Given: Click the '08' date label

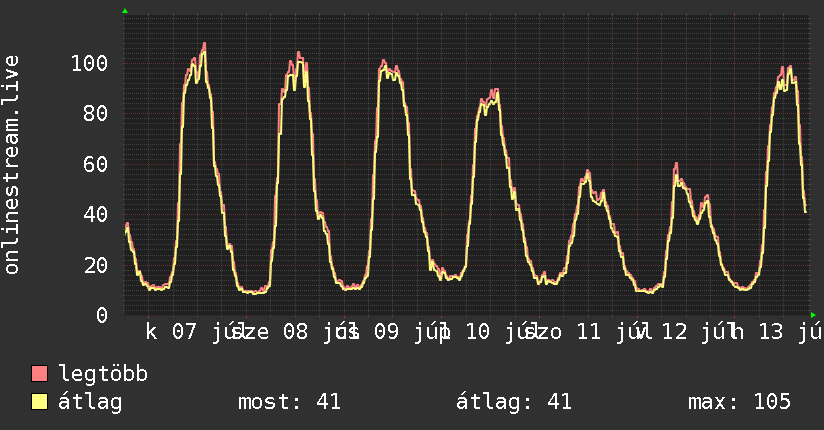Looking at the screenshot, I should point(295,332).
